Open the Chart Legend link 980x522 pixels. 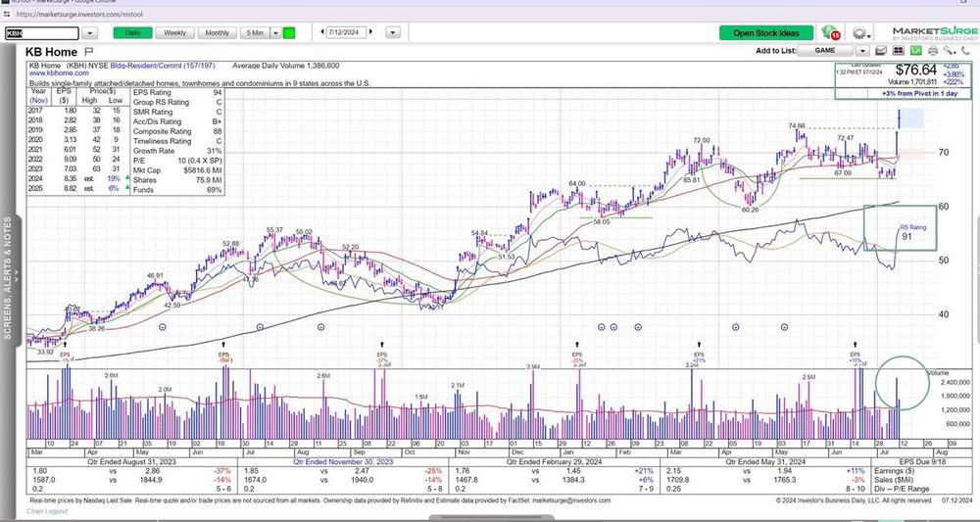point(48,511)
